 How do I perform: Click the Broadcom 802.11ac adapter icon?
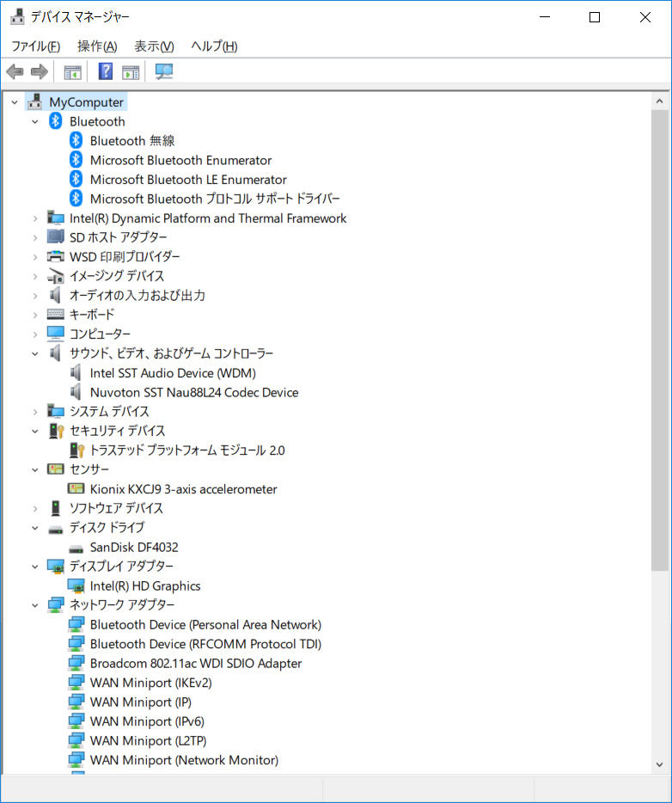click(76, 663)
